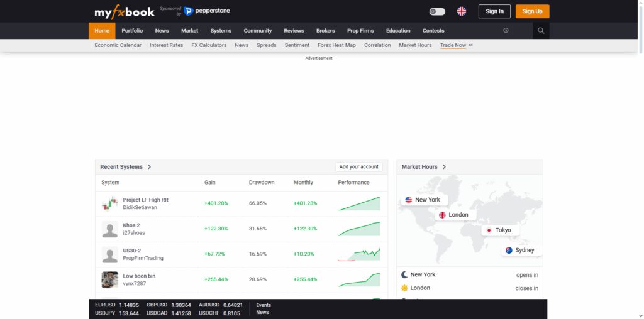Expand the Market Hours chevron
The width and height of the screenshot is (644, 319).
445,167
